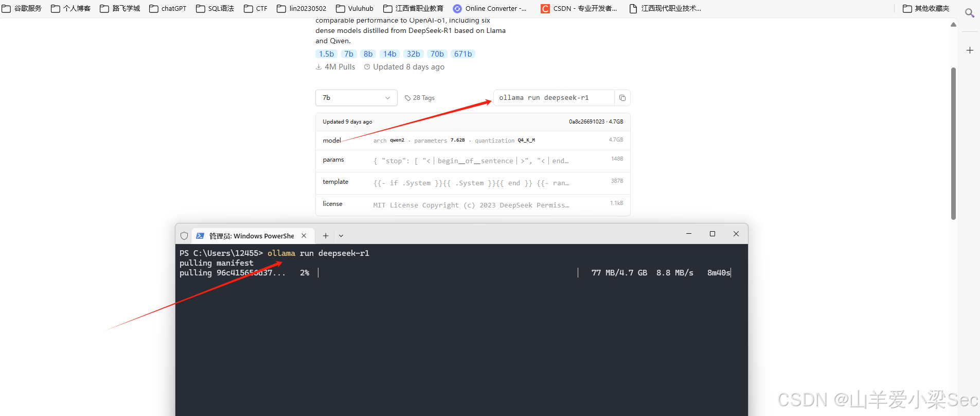
Task: Open the model row details
Action: point(473,141)
